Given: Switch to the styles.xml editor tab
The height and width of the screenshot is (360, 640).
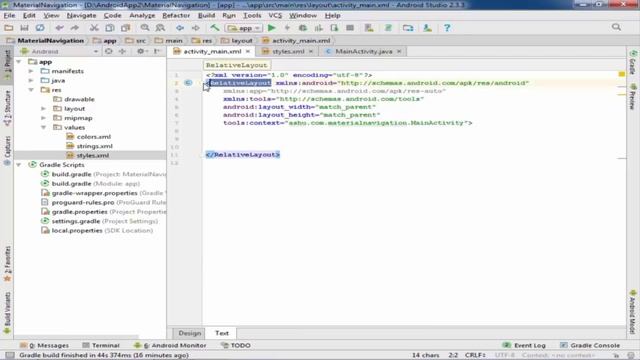Looking at the screenshot, I should pos(288,51).
